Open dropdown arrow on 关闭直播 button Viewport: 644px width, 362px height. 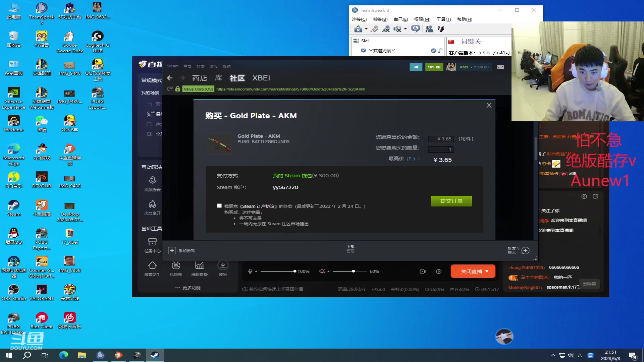tap(487, 271)
